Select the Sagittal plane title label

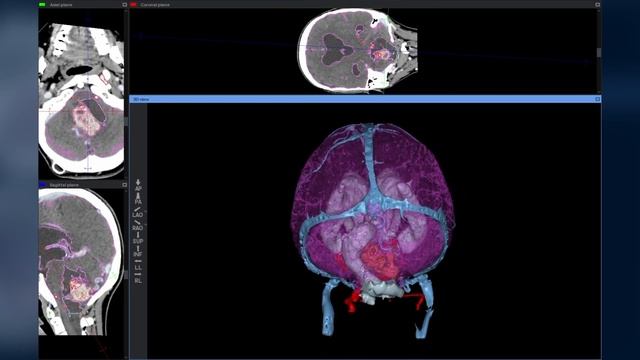pos(64,185)
